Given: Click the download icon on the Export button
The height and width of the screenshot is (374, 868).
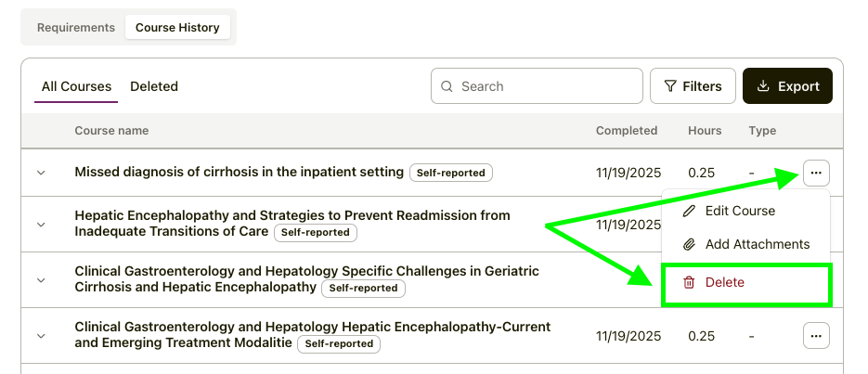Looking at the screenshot, I should 763,86.
